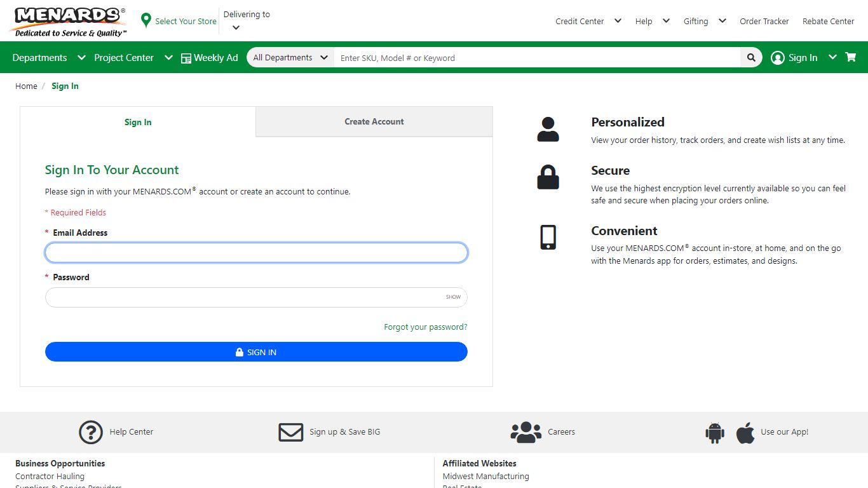
Task: Expand the Help dropdown
Action: pyautogui.click(x=666, y=21)
